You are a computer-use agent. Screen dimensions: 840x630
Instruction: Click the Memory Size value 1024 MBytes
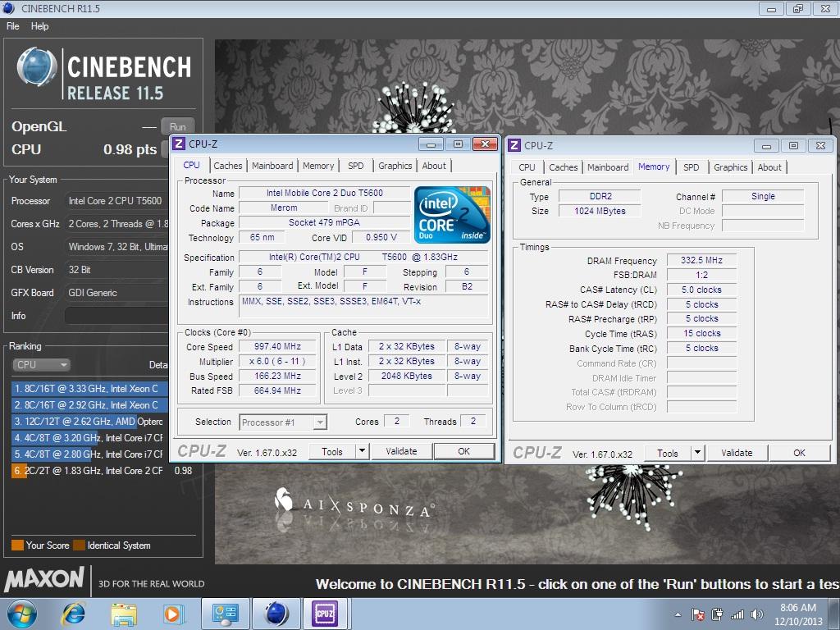tap(600, 211)
